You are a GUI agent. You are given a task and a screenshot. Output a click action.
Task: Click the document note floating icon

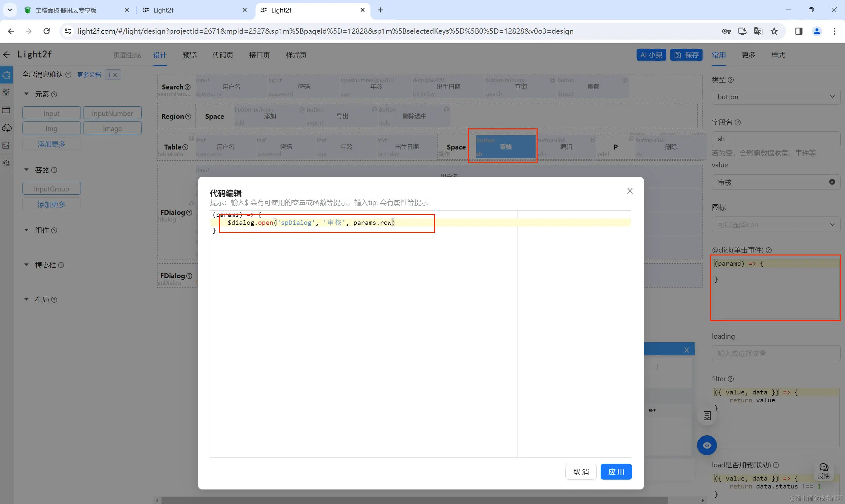707,416
